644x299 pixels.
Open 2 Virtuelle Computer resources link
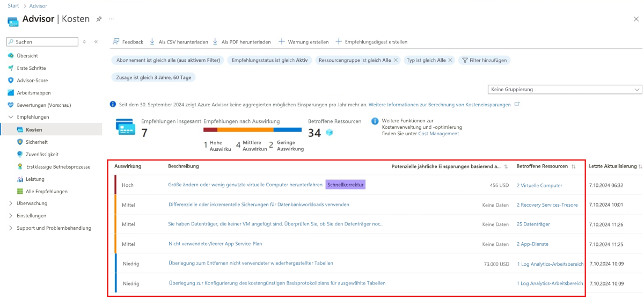pyautogui.click(x=539, y=185)
